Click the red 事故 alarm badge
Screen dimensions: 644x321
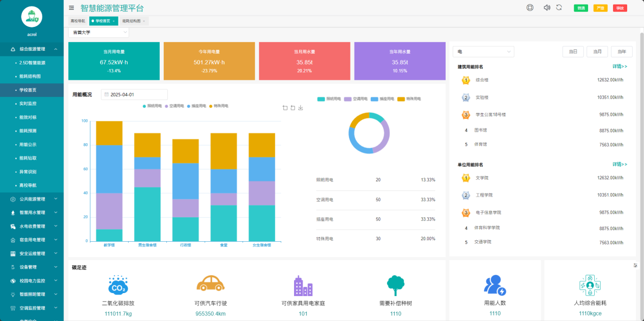click(x=620, y=8)
